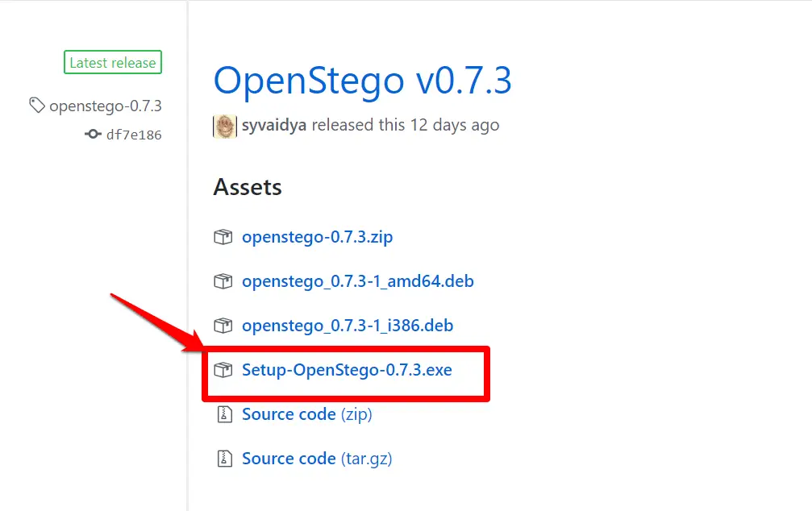The height and width of the screenshot is (511, 812).
Task: Click the commit icon beside df7e186
Action: coord(93,134)
